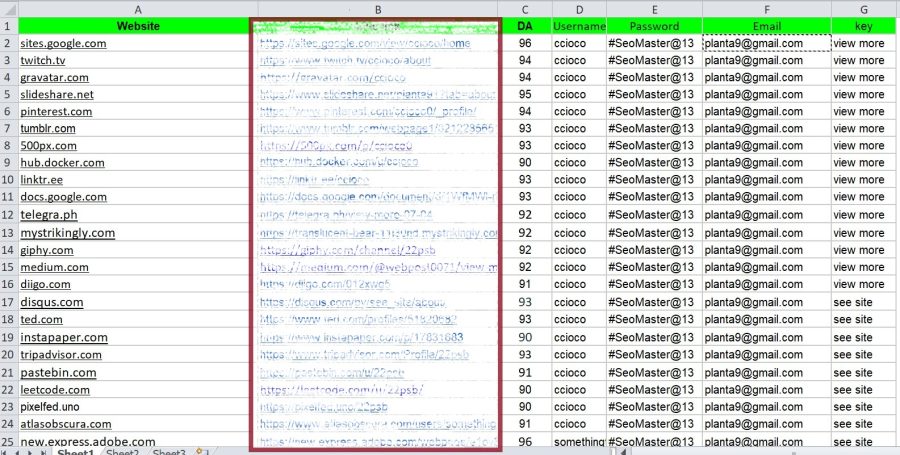This screenshot has height=455, width=900.
Task: Click the Username header cell
Action: 579,26
